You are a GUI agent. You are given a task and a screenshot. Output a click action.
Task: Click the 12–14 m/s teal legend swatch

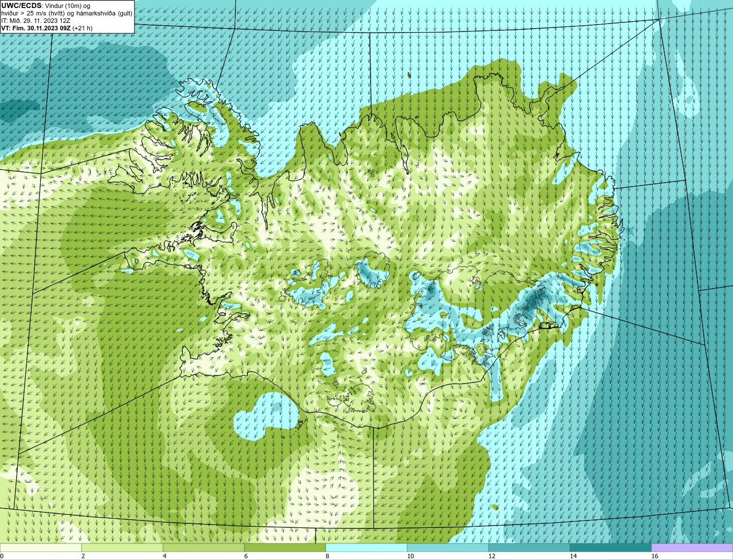point(529,547)
